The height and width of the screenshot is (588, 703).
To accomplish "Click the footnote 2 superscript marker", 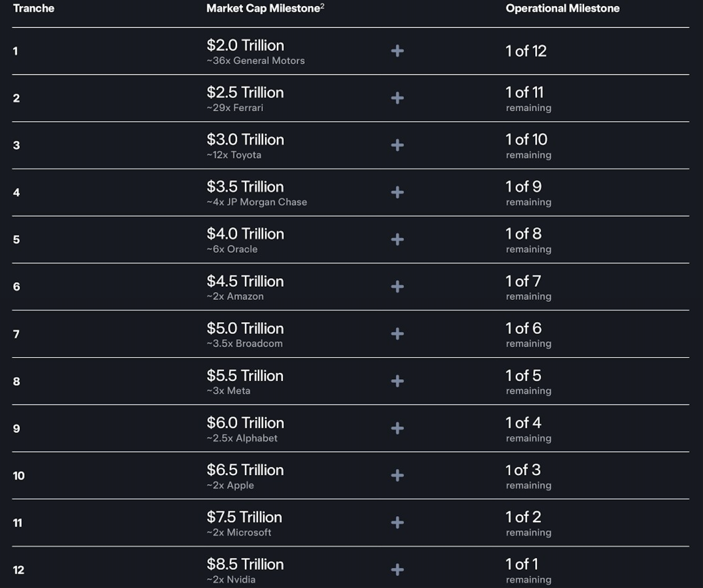I will click(322, 6).
